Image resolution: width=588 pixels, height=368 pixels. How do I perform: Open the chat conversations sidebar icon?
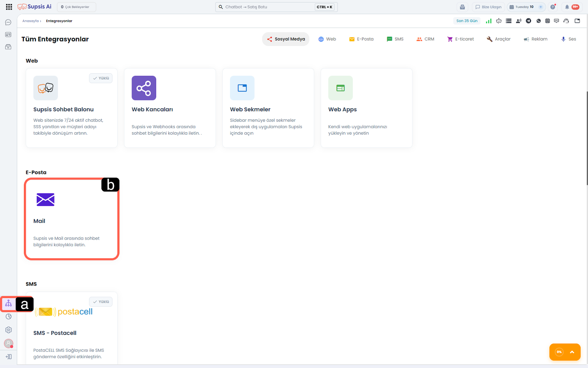pyautogui.click(x=8, y=22)
